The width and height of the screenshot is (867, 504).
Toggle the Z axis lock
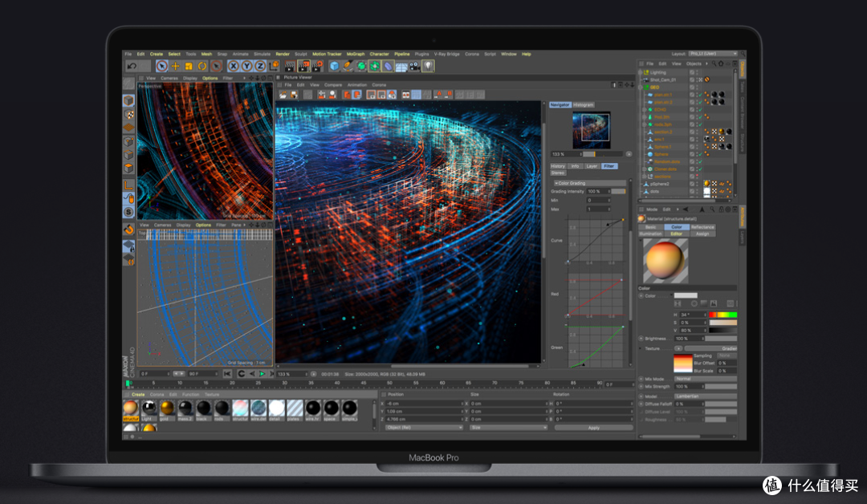[260, 67]
